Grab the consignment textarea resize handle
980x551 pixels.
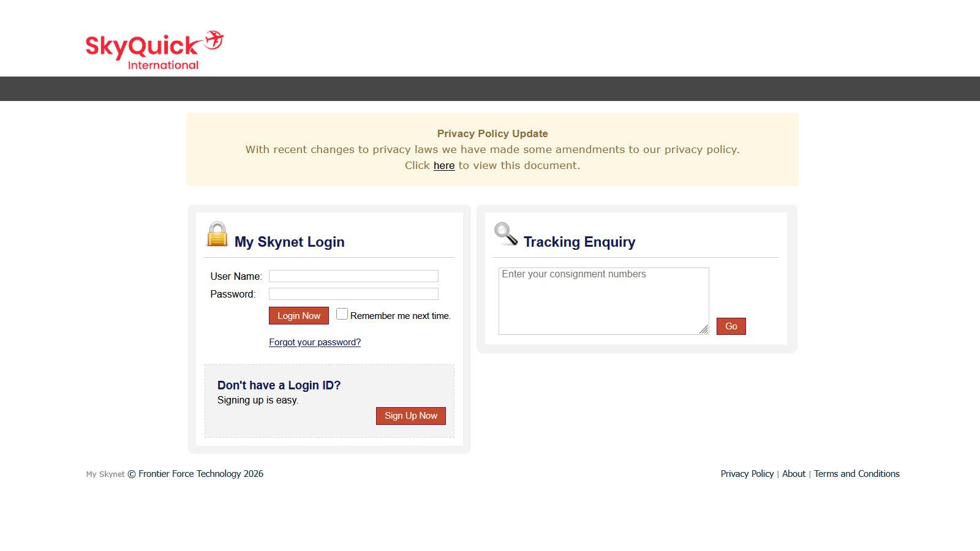click(x=704, y=329)
